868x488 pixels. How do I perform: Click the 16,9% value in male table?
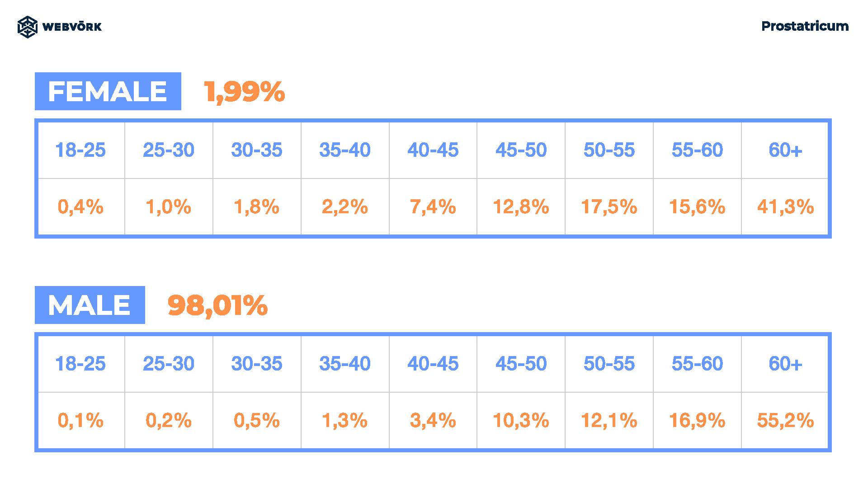coord(697,421)
